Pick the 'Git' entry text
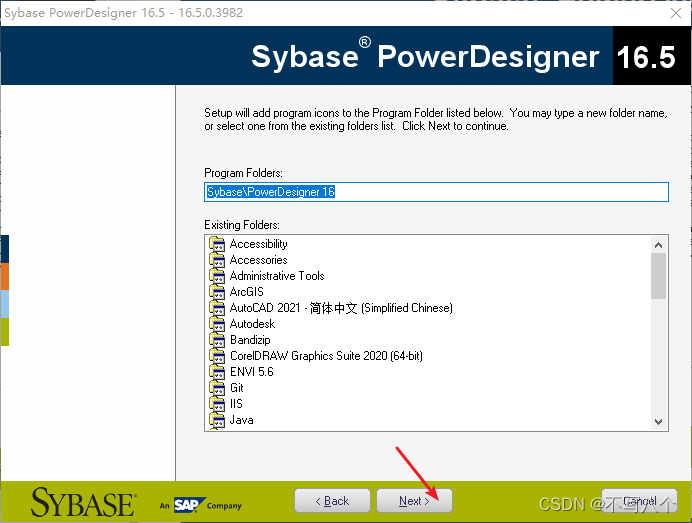Viewport: 692px width, 523px height. click(x=237, y=388)
